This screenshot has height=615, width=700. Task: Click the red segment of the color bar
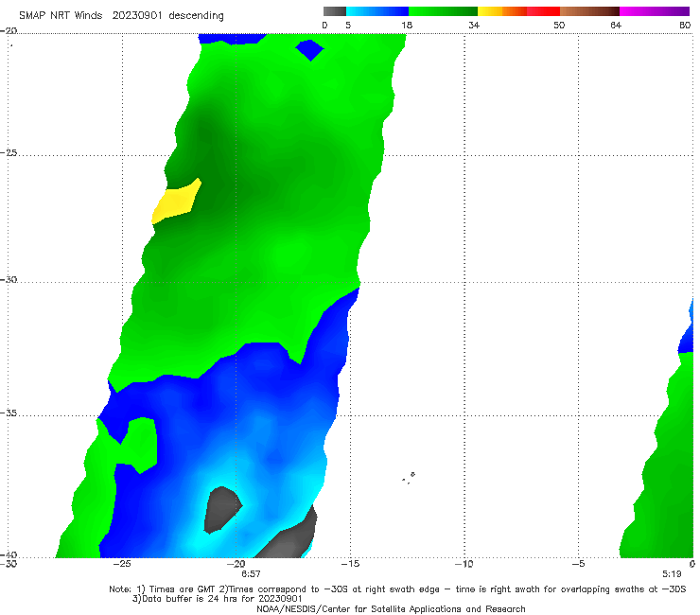543,11
